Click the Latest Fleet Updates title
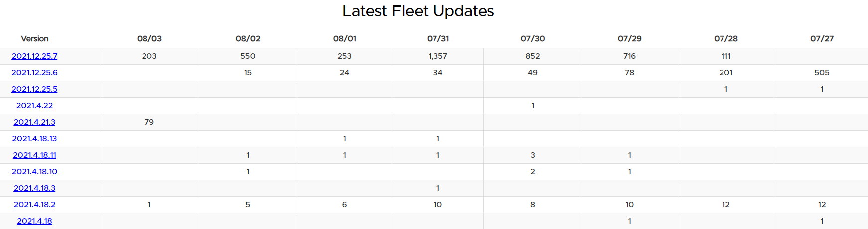868x229 pixels. click(x=418, y=11)
